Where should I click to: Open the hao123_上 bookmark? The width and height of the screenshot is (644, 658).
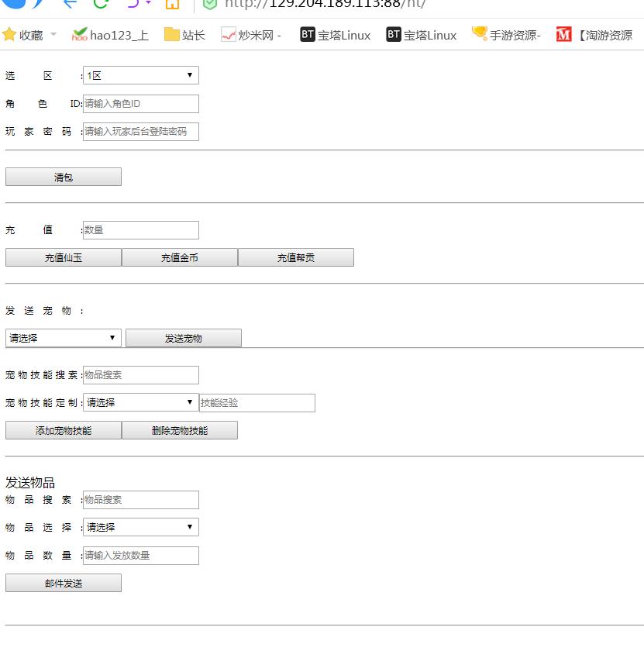(110, 35)
